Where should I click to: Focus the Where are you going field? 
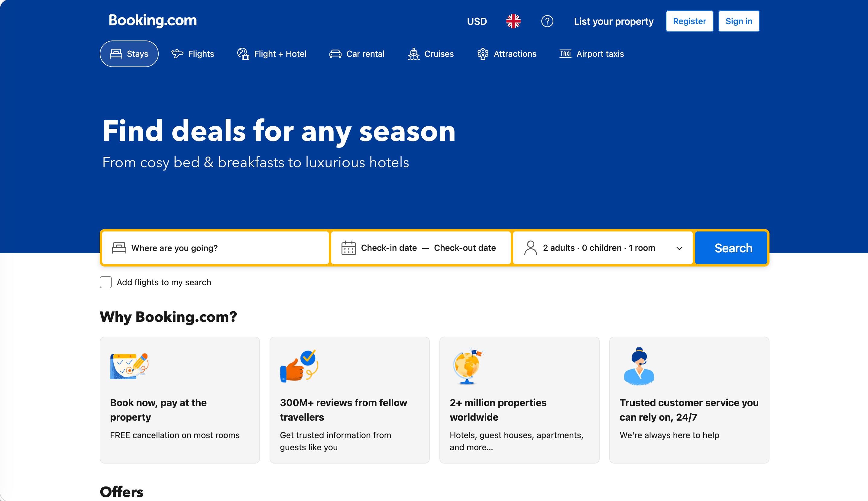215,248
